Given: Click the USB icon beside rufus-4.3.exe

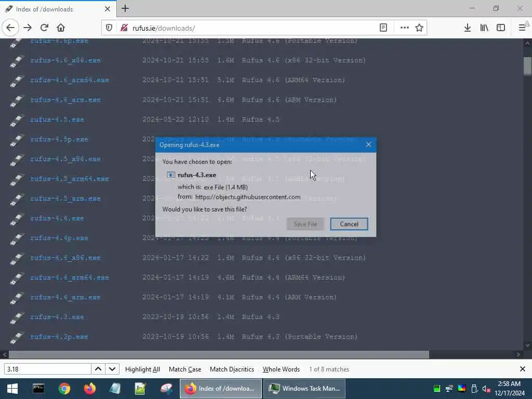Looking at the screenshot, I should (x=17, y=318).
